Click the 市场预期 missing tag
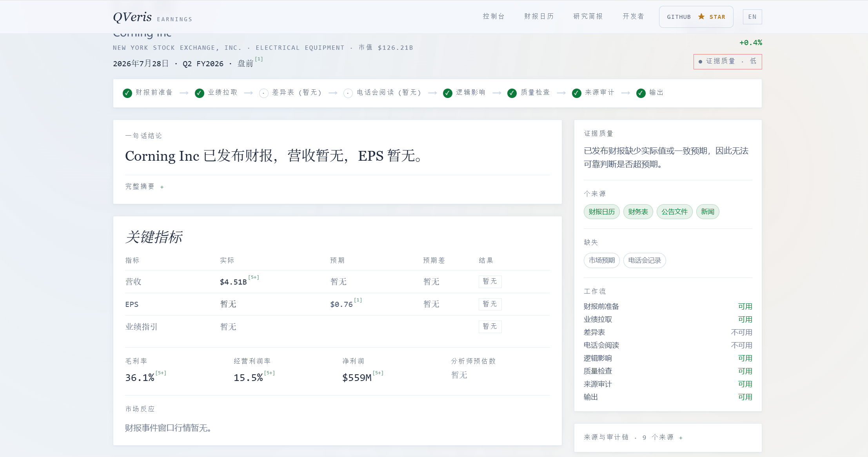Image resolution: width=868 pixels, height=457 pixels. [x=601, y=260]
